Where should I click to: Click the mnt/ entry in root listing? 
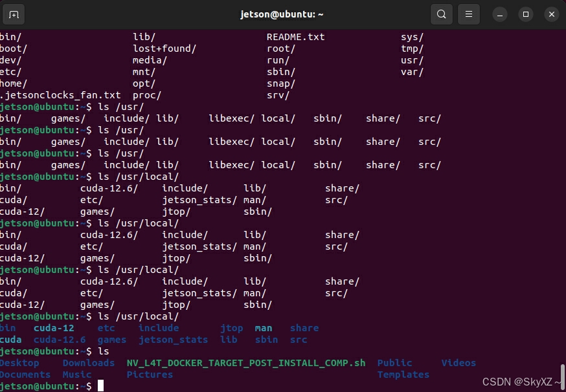(x=144, y=72)
